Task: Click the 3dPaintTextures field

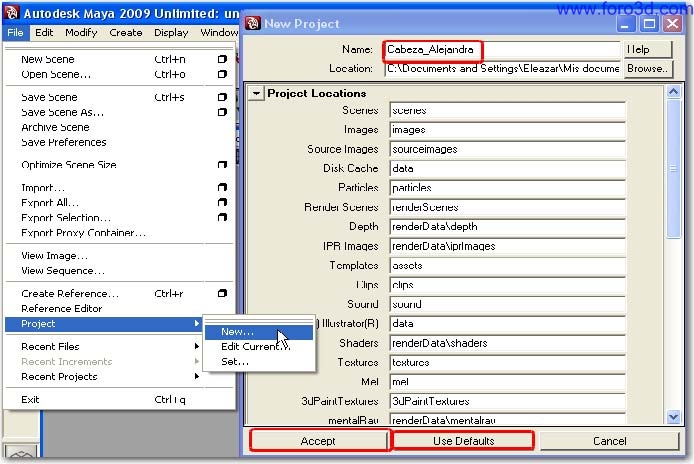Action: [507, 401]
